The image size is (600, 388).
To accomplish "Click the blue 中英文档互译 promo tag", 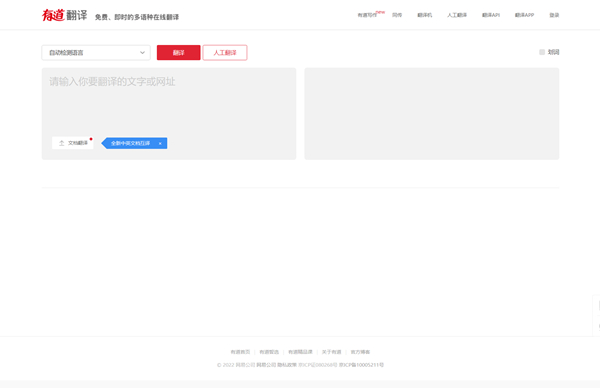I will point(130,143).
